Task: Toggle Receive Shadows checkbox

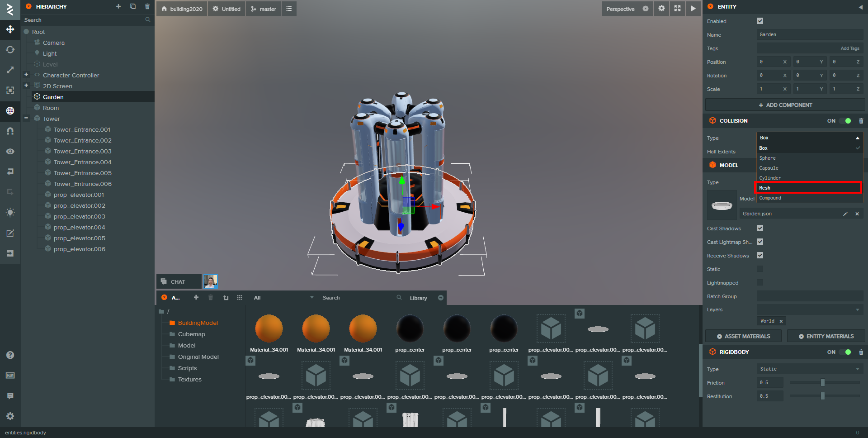Action: click(x=760, y=255)
